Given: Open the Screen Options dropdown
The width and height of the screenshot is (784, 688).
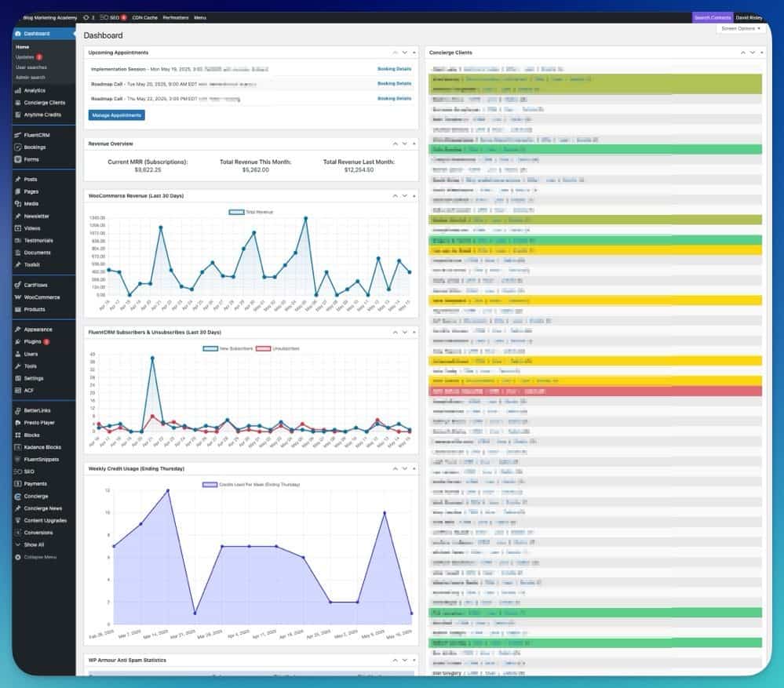Looking at the screenshot, I should [x=741, y=29].
